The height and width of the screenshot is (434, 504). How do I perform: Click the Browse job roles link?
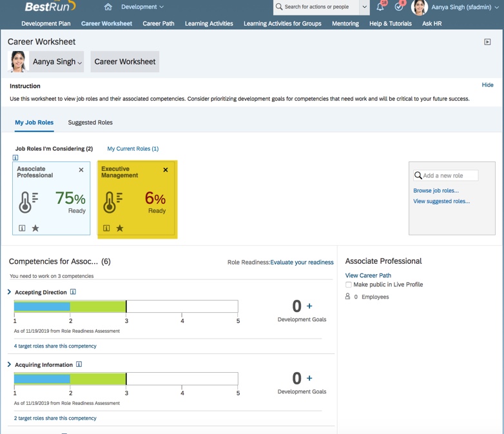[x=436, y=191]
